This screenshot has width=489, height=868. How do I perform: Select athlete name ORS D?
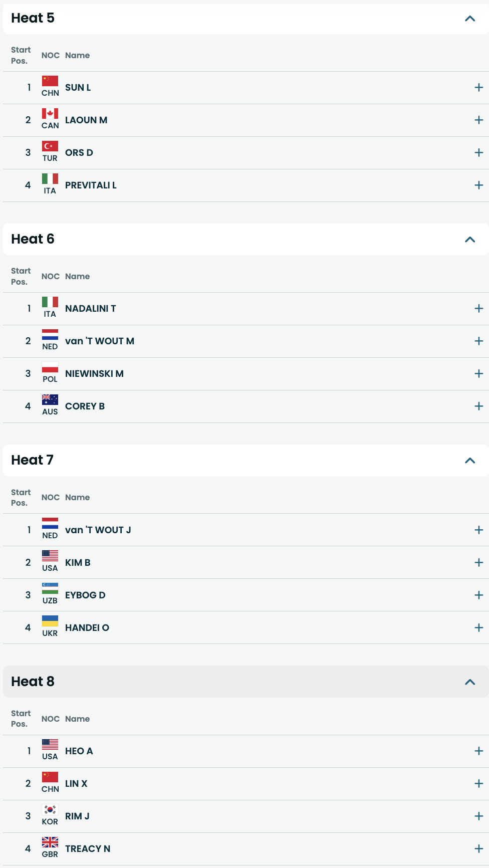coord(79,153)
